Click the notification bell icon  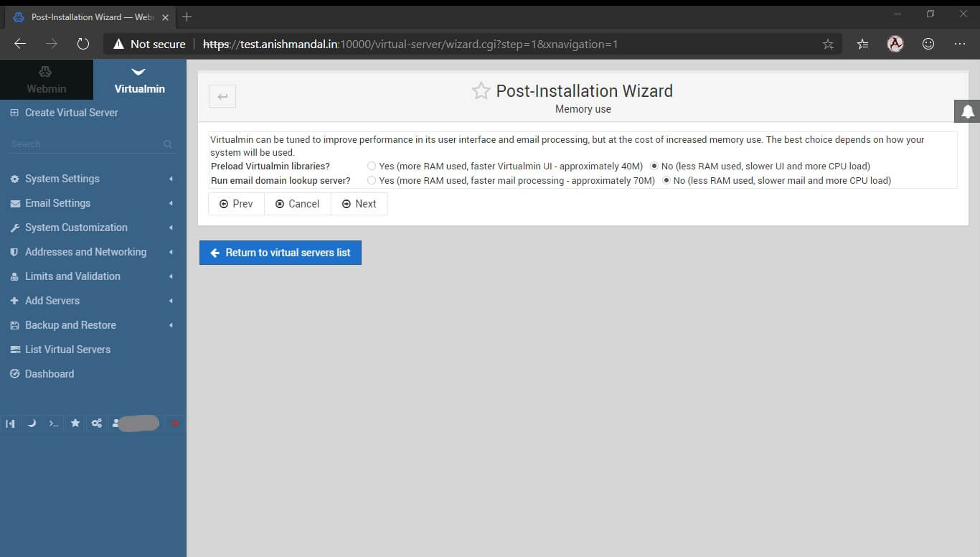click(967, 111)
